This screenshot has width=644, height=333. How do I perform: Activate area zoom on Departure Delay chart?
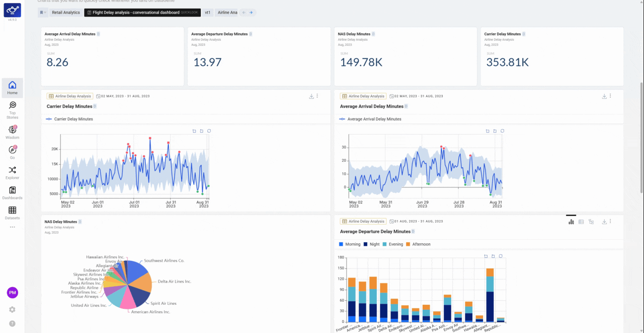[486, 256]
